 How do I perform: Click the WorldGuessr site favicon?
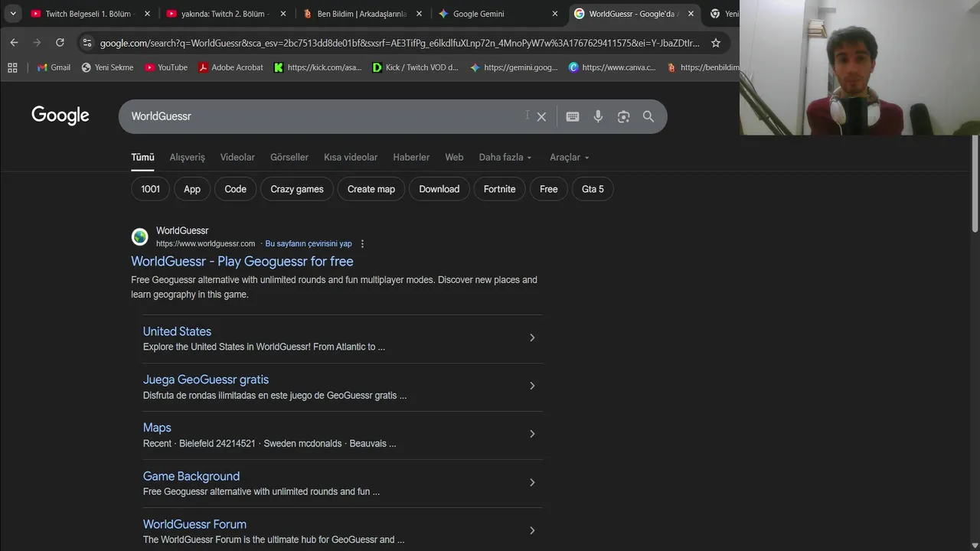click(140, 236)
